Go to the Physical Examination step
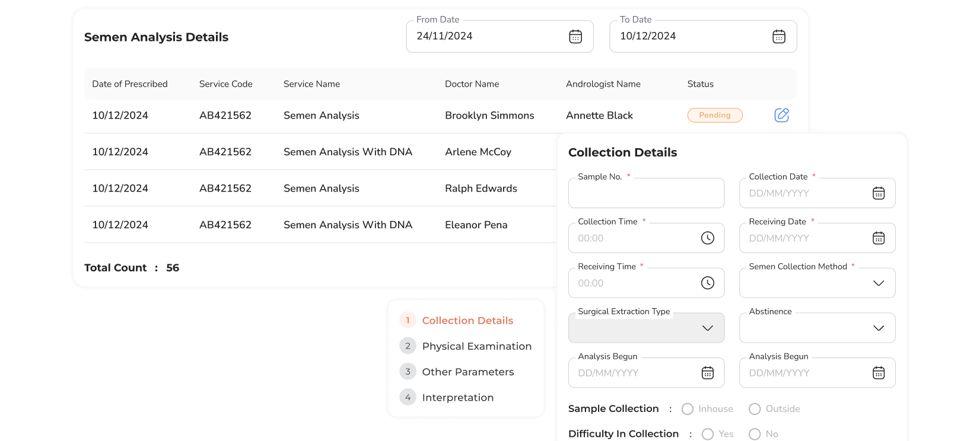Viewport: 980px width, 441px height. (x=476, y=346)
